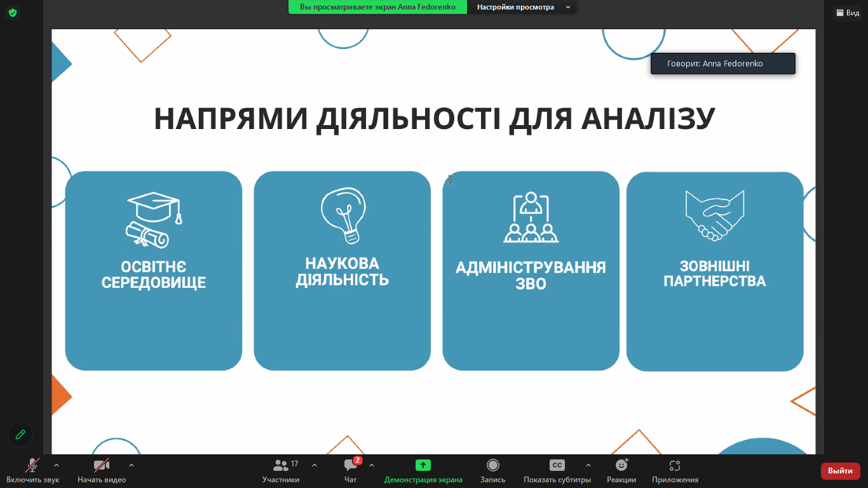The width and height of the screenshot is (868, 488).
Task: Click the light bulb icon on slide
Action: pyautogui.click(x=343, y=216)
